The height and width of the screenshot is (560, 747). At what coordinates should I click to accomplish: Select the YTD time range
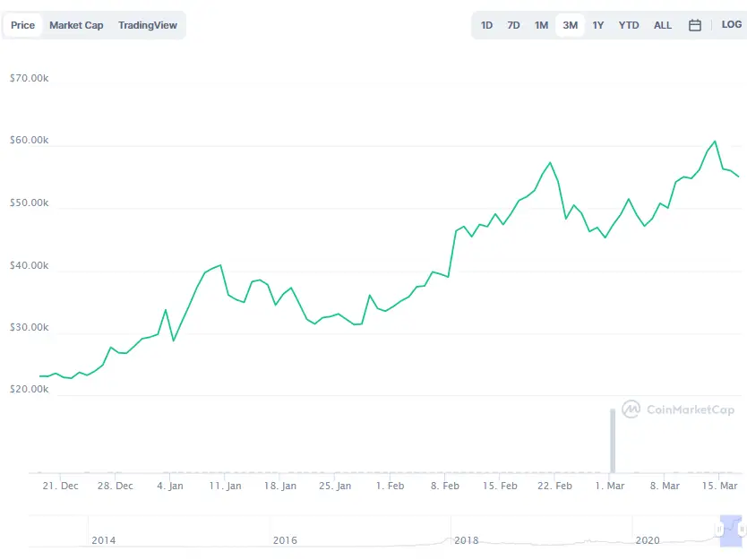pos(629,25)
